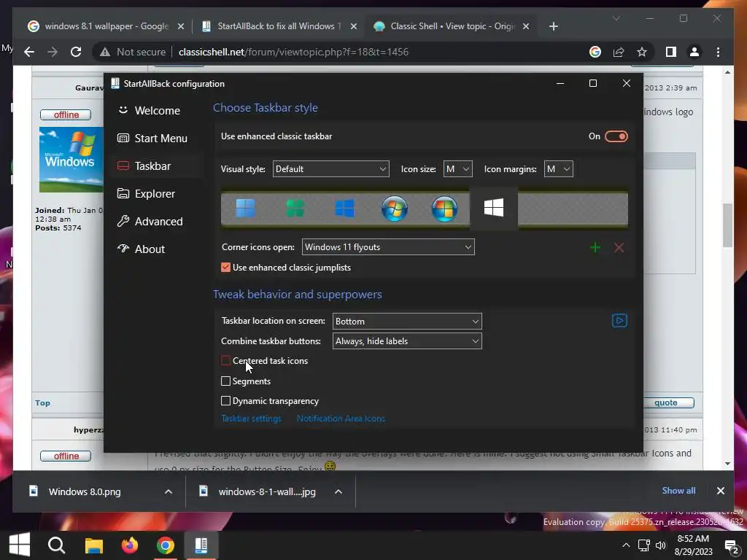
Task: Open Windows 8.0.png download
Action: 85,491
